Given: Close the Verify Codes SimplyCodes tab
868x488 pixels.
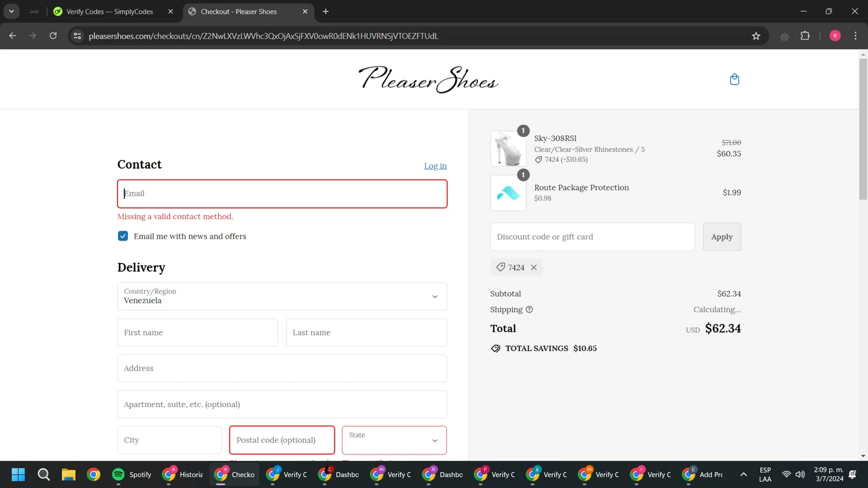Looking at the screenshot, I should click(x=170, y=12).
